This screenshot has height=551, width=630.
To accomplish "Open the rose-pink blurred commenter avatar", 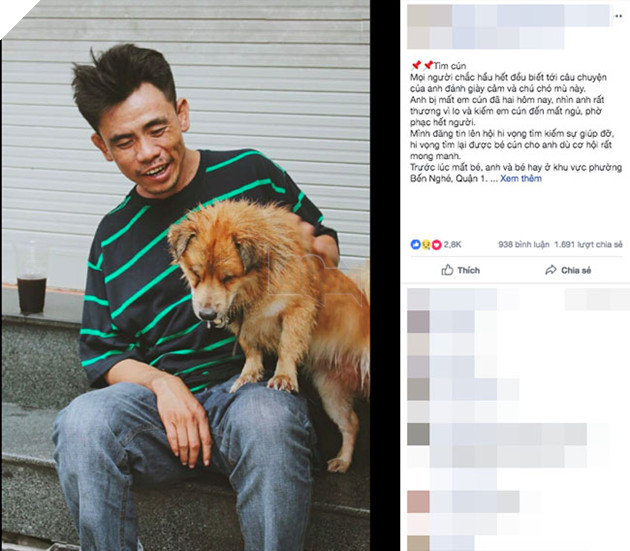I will coord(418,502).
